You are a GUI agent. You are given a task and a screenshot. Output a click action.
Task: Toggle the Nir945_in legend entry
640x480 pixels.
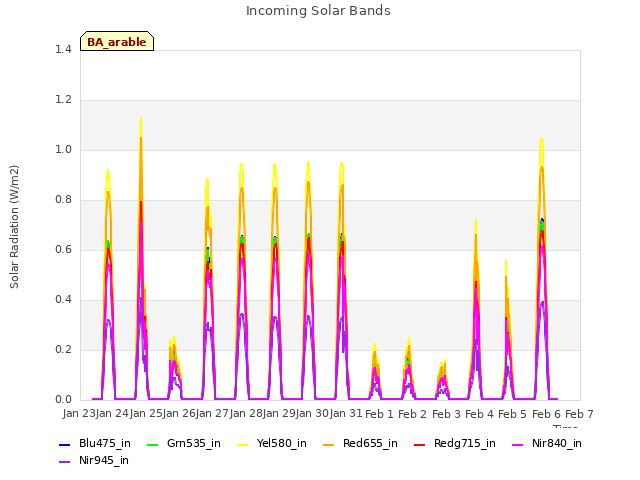point(94,460)
